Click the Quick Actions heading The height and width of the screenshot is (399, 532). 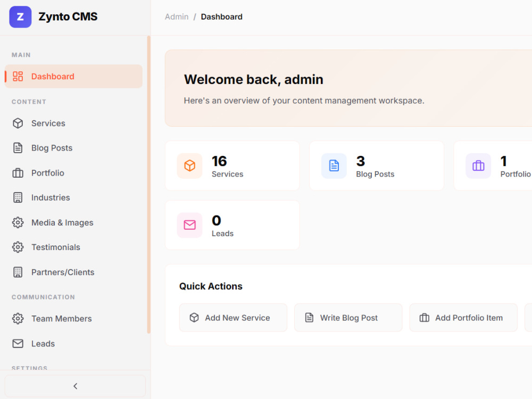211,286
